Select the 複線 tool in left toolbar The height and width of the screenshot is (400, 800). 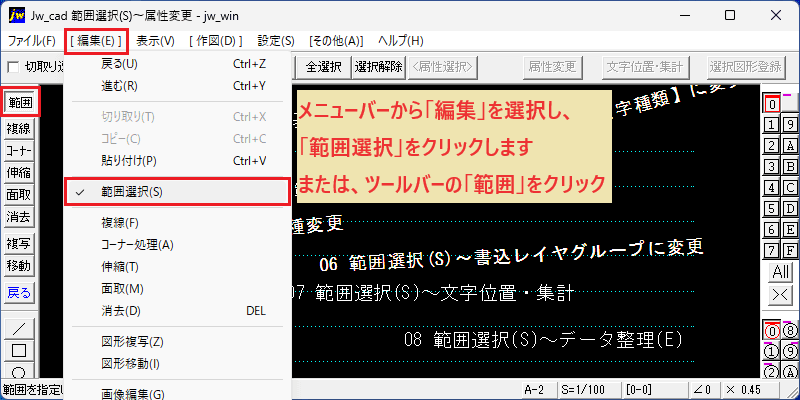point(19,129)
